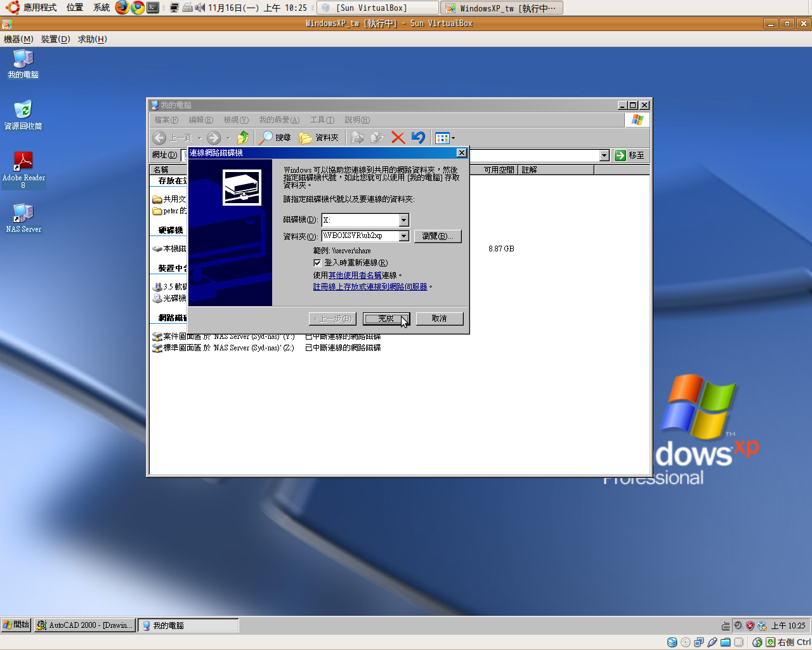Click the 取消 (Cancel) button
812x650 pixels.
click(x=440, y=319)
